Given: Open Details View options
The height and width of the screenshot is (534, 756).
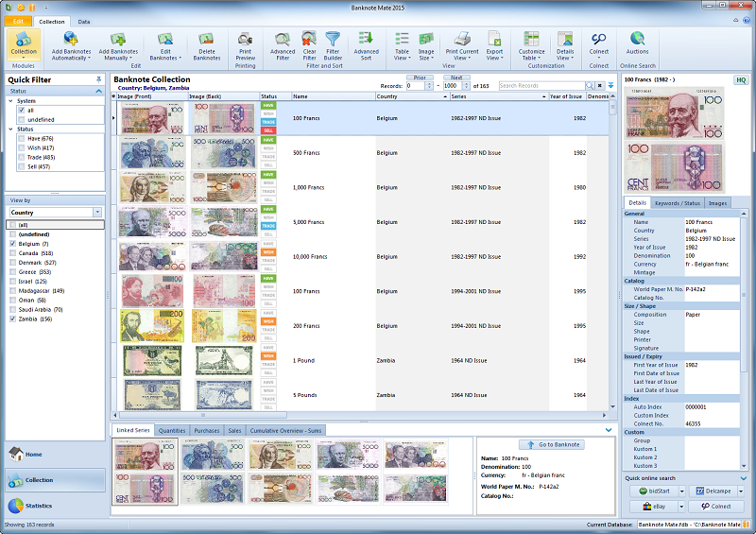Looking at the screenshot, I should pyautogui.click(x=564, y=45).
